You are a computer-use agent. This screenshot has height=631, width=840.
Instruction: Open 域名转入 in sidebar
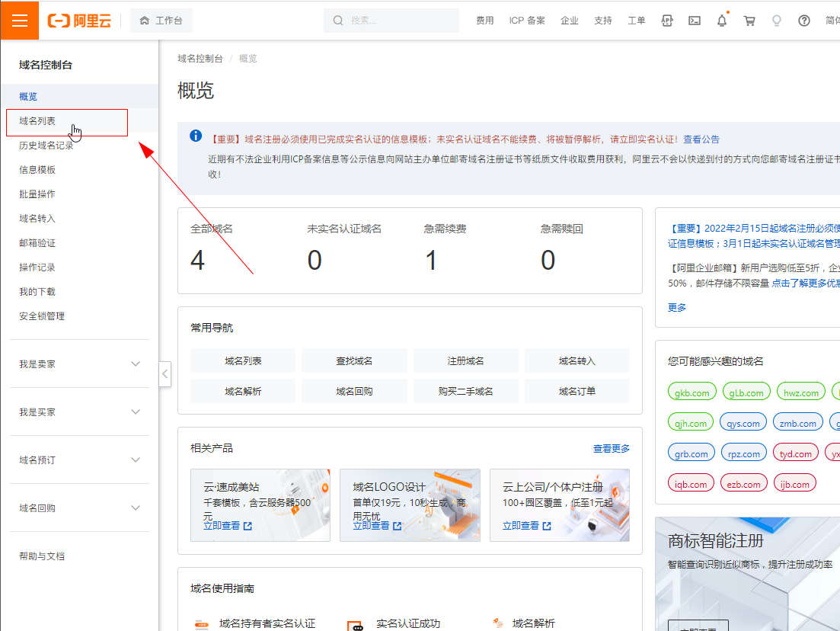[x=79, y=218]
